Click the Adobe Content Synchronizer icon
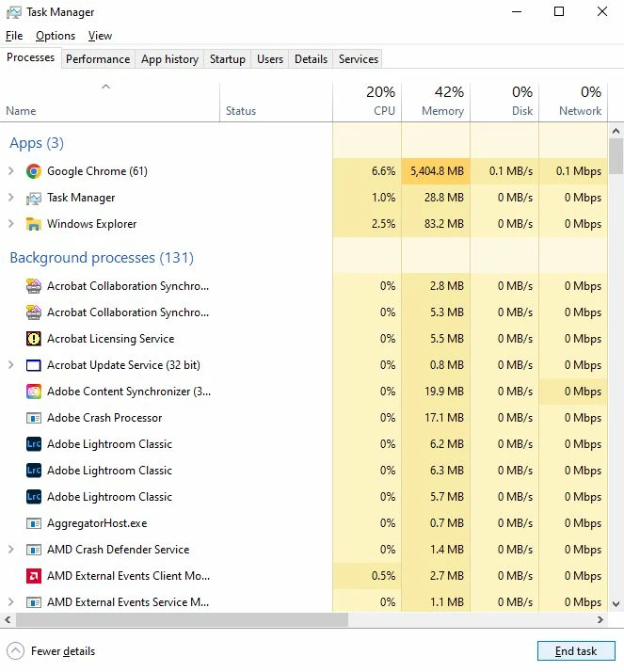 coord(34,392)
